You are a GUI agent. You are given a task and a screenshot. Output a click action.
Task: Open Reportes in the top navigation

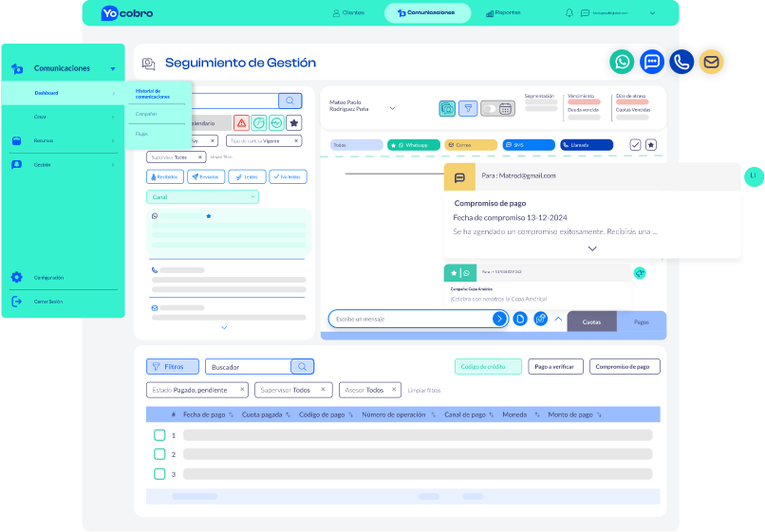point(503,12)
